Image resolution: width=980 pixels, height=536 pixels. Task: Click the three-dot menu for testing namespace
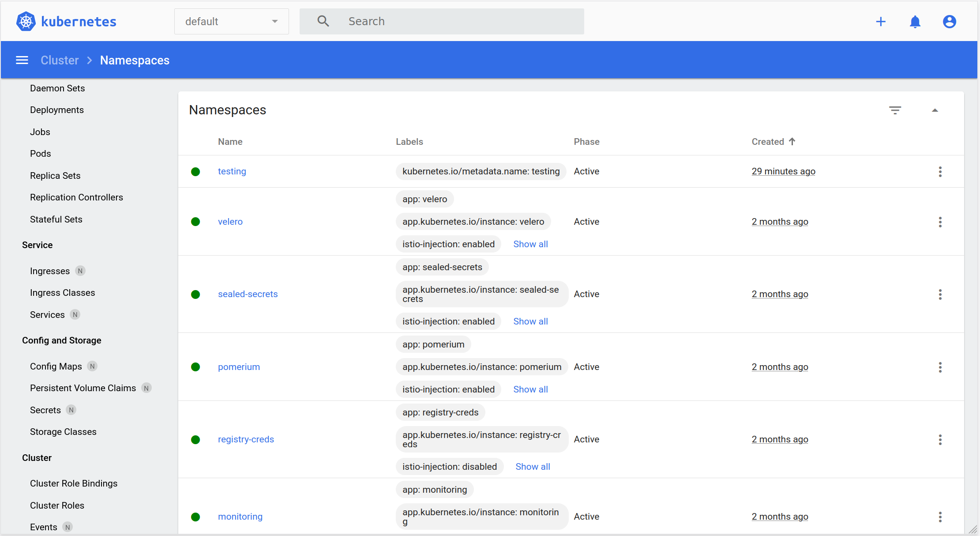[x=940, y=172]
